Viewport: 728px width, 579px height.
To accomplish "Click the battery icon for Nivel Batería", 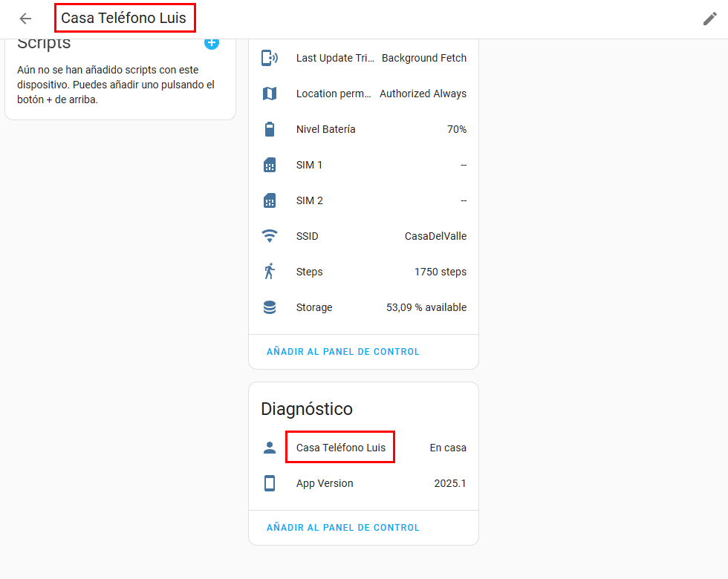I will (x=270, y=129).
